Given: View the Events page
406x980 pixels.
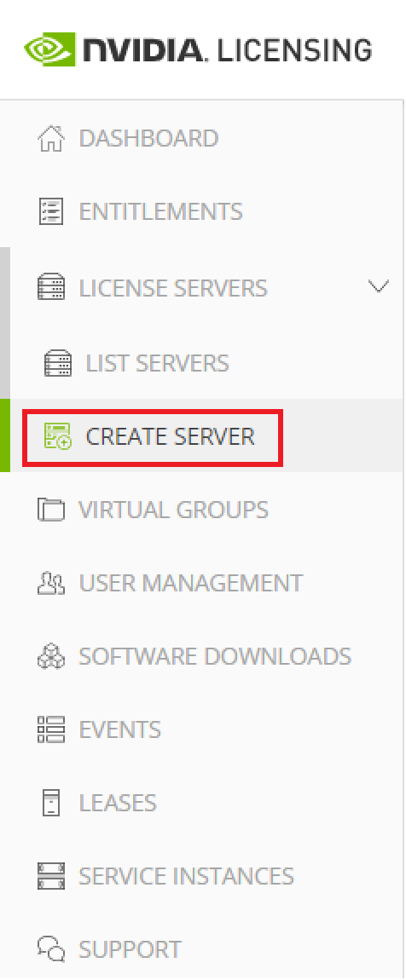Looking at the screenshot, I should (120, 729).
